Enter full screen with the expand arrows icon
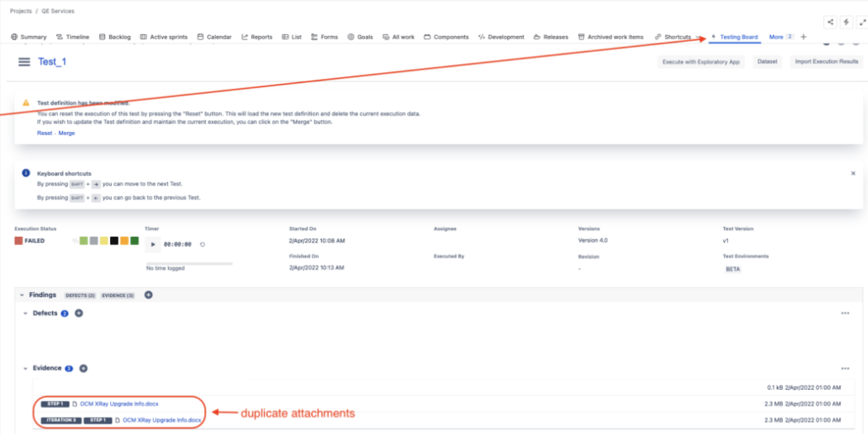This screenshot has height=434, width=868. tap(862, 22)
